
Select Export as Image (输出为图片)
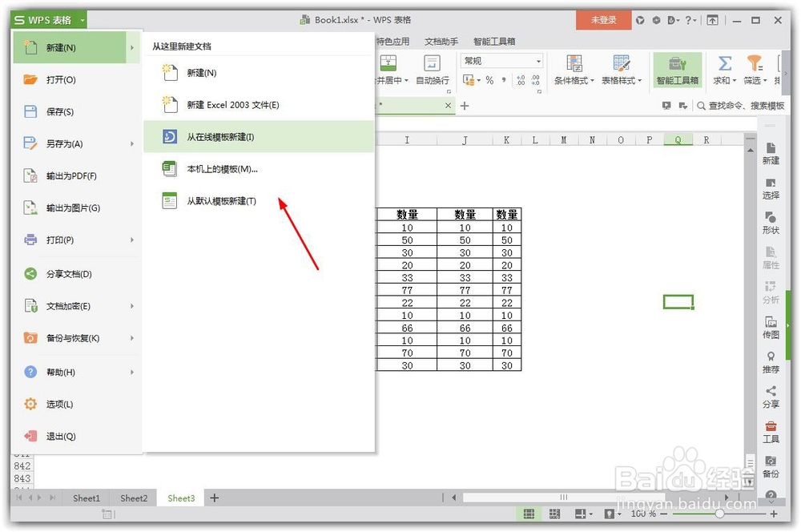click(76, 208)
